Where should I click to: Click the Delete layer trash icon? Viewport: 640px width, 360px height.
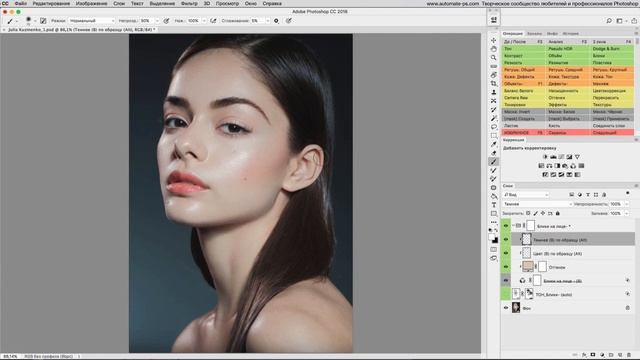tap(629, 355)
